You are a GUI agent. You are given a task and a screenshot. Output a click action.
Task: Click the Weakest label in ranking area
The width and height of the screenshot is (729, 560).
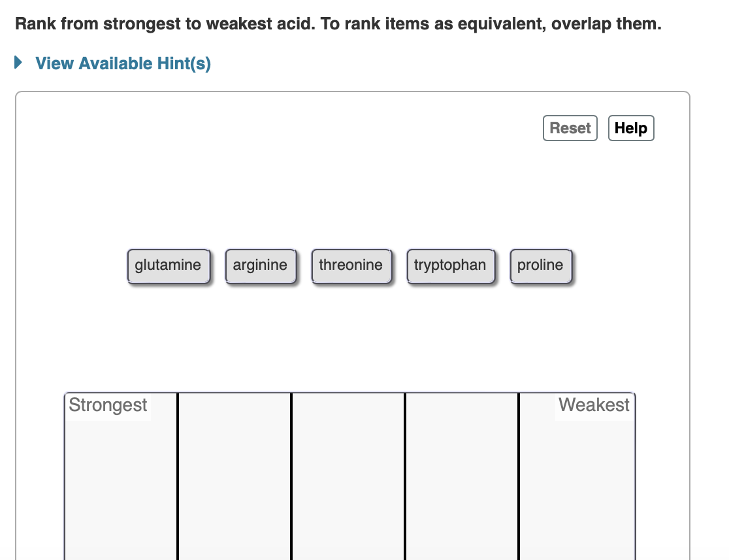click(x=594, y=405)
